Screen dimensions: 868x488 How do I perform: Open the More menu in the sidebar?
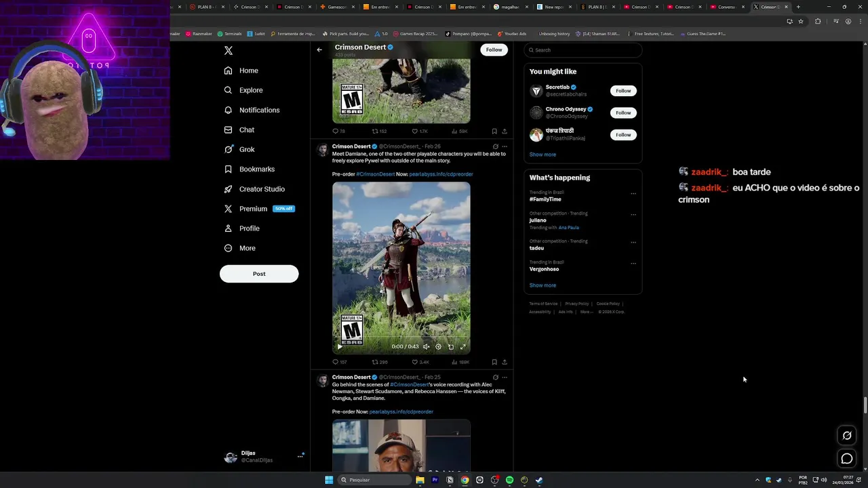click(x=239, y=248)
